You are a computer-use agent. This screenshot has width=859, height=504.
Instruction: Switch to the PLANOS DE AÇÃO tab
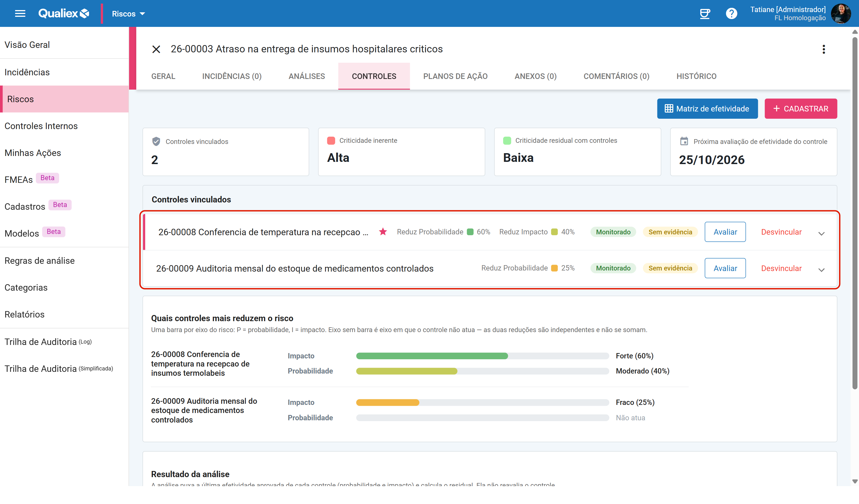456,76
